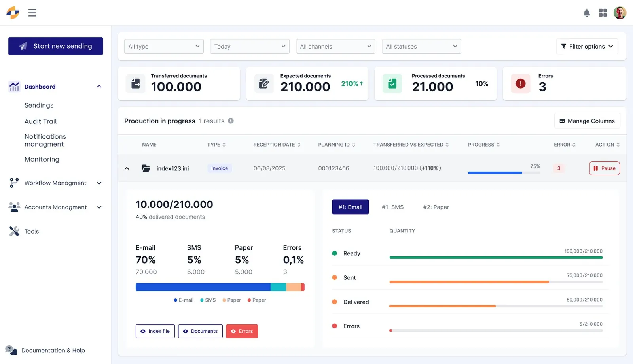Open the user profile avatar
The width and height of the screenshot is (633, 364).
[620, 13]
